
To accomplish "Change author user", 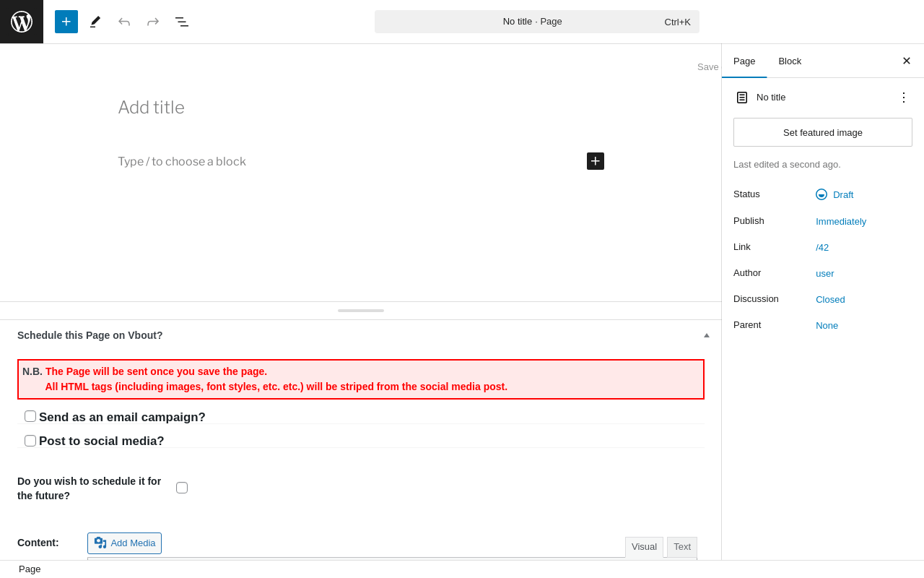I will pyautogui.click(x=825, y=273).
